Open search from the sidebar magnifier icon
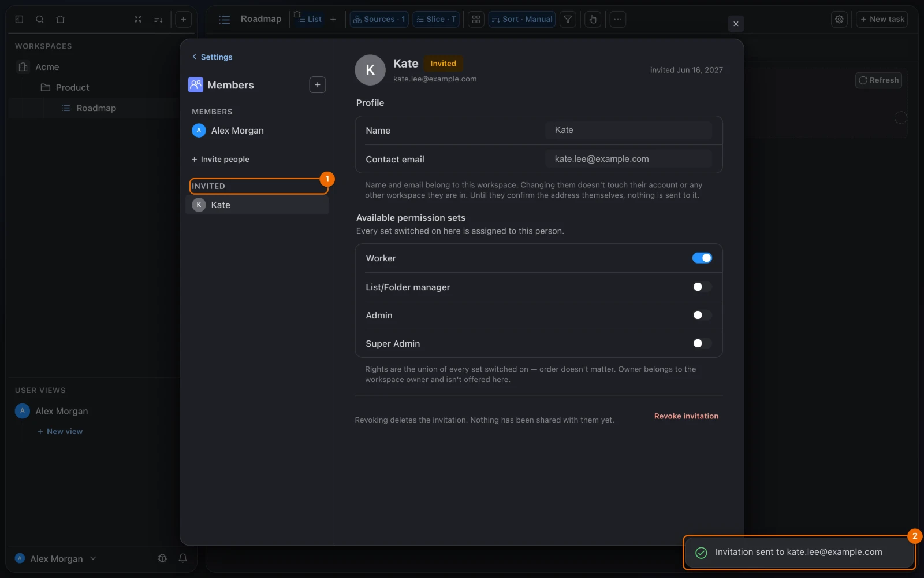 tap(40, 19)
